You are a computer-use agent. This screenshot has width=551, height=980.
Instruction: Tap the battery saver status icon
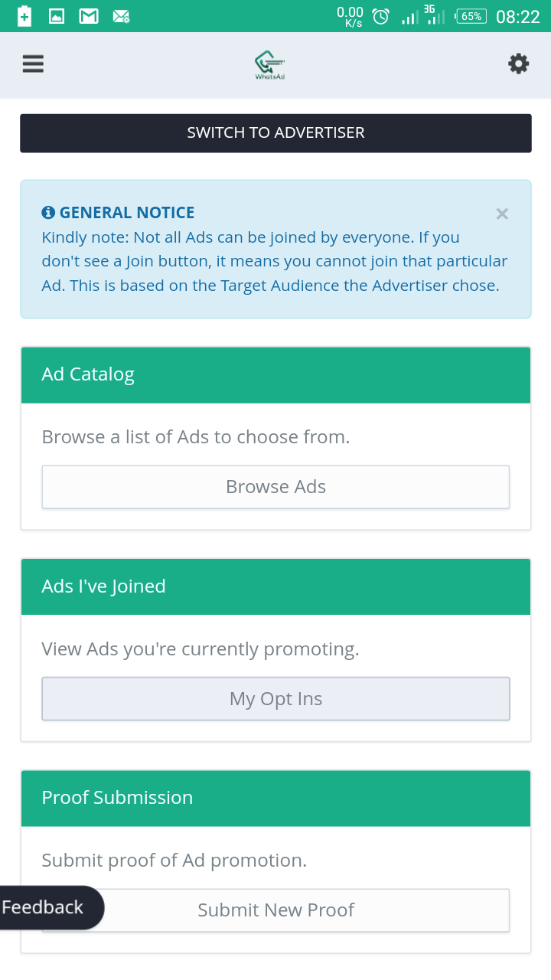(x=24, y=16)
